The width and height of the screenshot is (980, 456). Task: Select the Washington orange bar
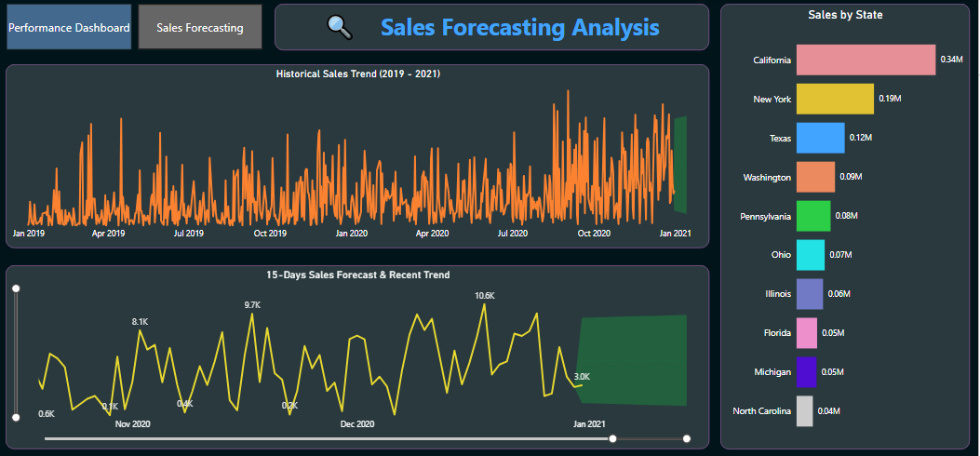[x=815, y=177]
